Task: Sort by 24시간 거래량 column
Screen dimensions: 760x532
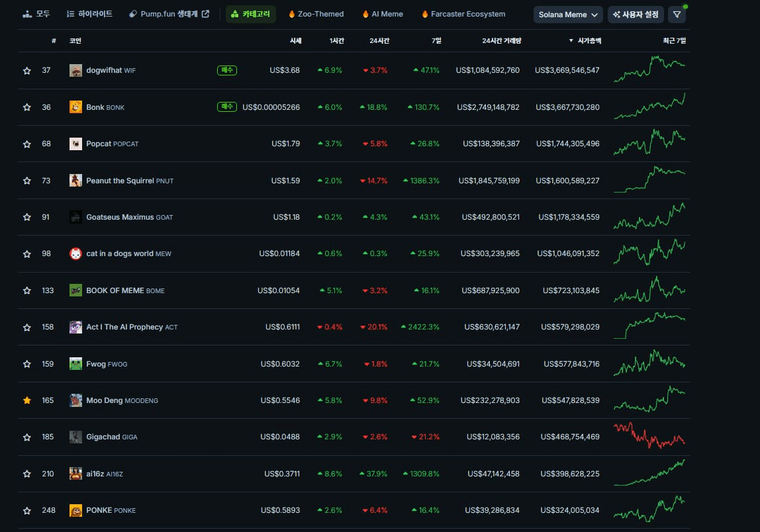Action: click(502, 41)
